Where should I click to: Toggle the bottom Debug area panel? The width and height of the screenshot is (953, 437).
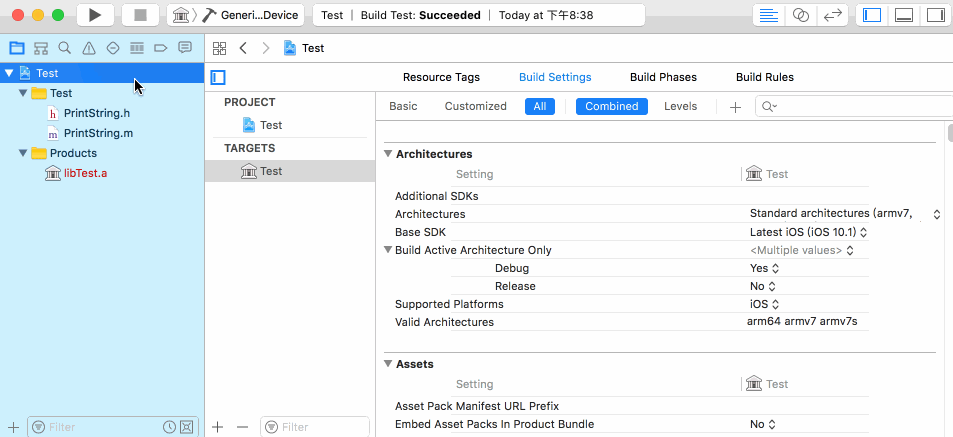(904, 16)
